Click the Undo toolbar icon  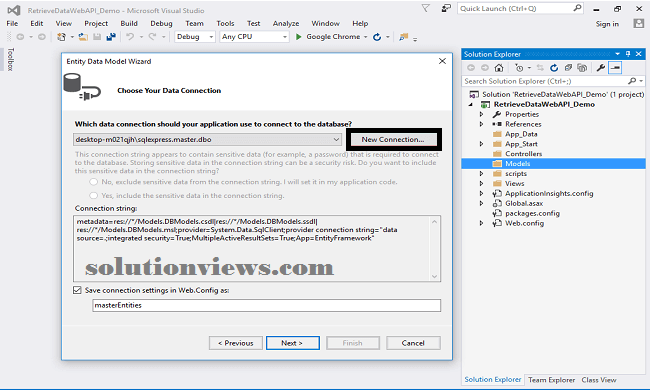coord(130,37)
